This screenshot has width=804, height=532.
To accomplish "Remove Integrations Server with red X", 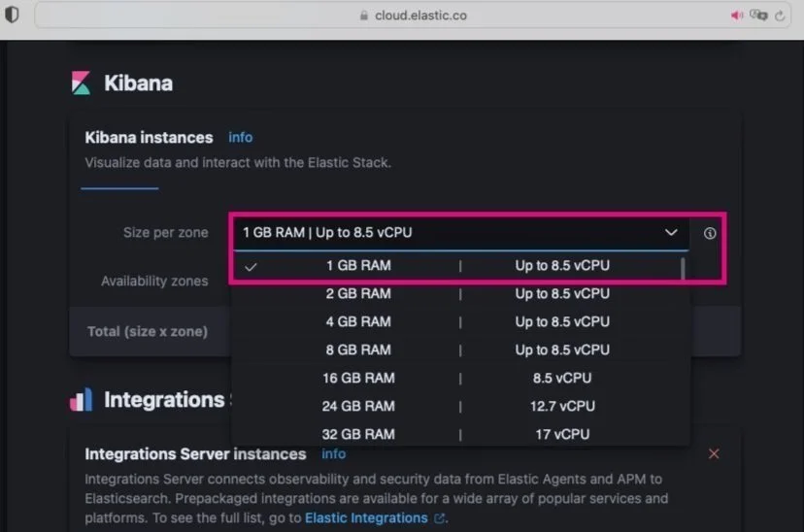I will tap(714, 454).
